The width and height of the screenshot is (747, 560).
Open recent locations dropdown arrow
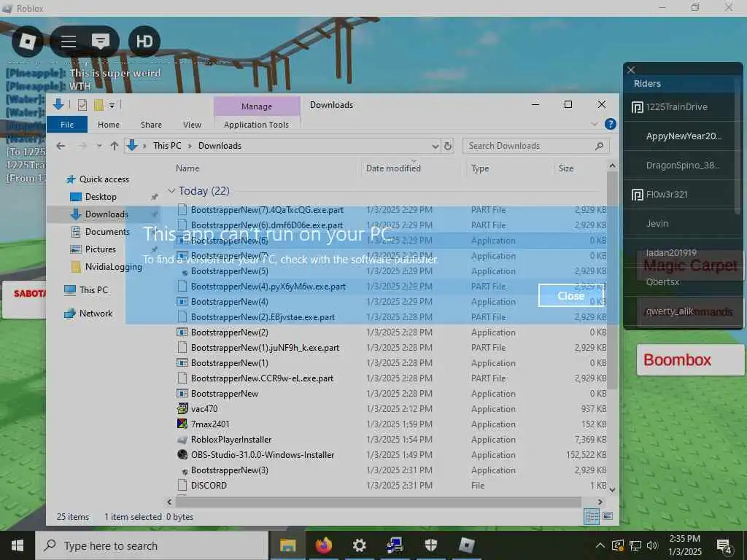[x=99, y=146]
